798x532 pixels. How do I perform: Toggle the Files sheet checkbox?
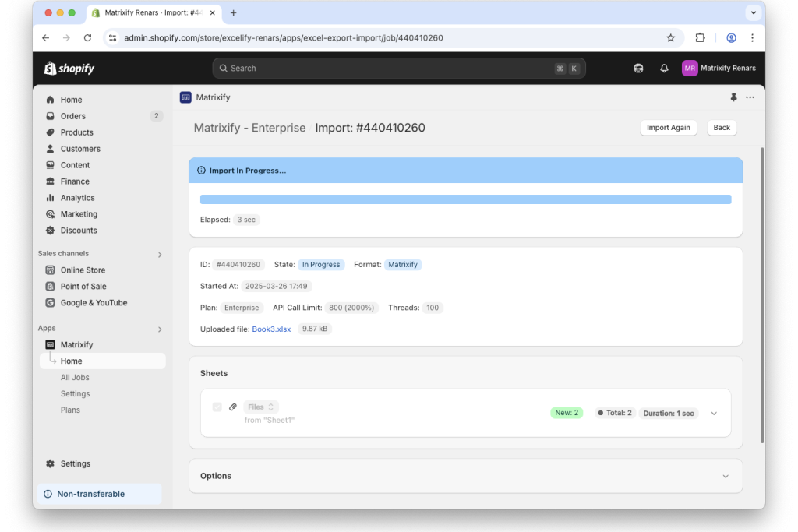(217, 407)
